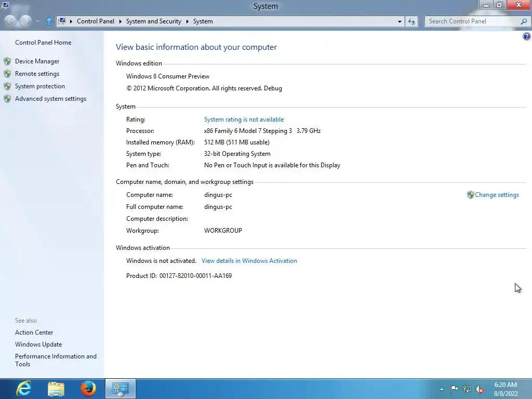Image resolution: width=532 pixels, height=399 pixels.
Task: Click the Pen and Touch status text
Action: [x=272, y=165]
